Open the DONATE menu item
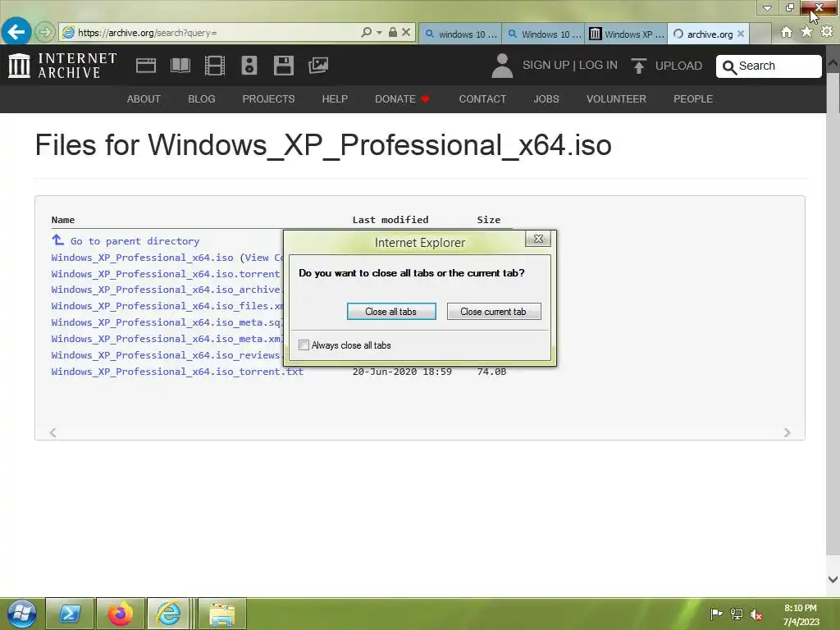 coord(402,99)
